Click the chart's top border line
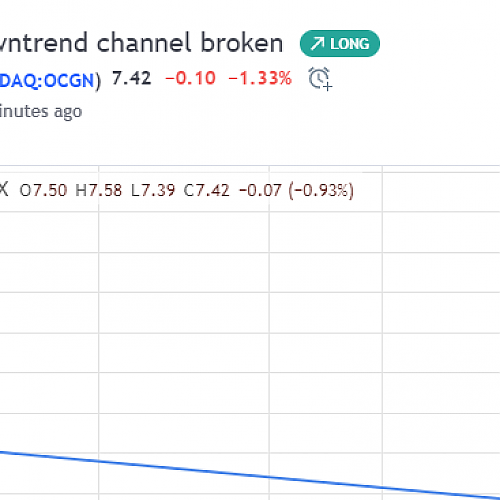The width and height of the screenshot is (500, 500). coord(250,165)
